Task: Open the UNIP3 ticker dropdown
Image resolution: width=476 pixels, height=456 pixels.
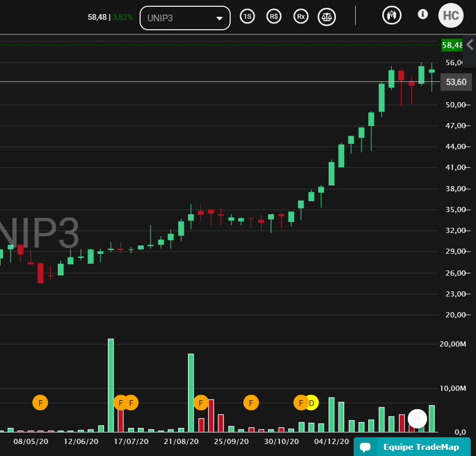Action: tap(185, 18)
